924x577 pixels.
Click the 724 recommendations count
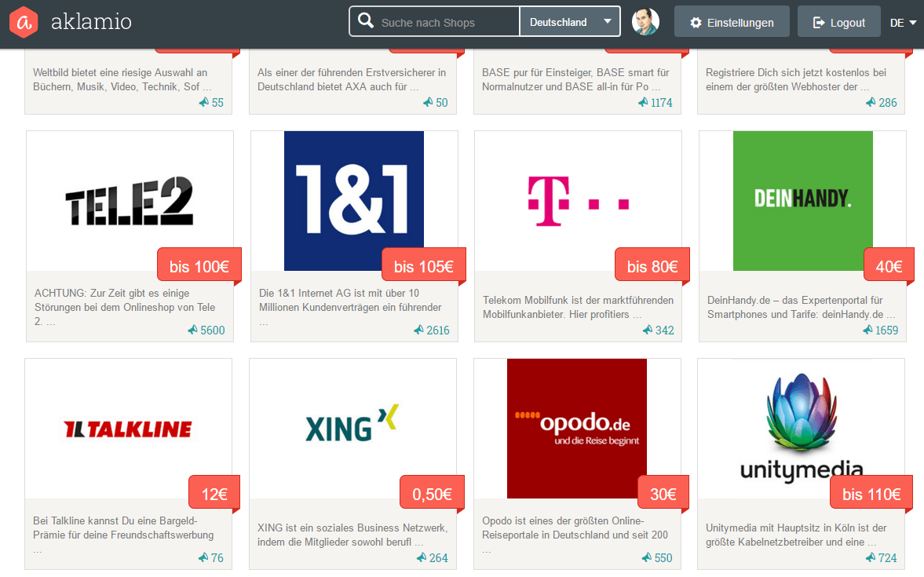tap(888, 557)
